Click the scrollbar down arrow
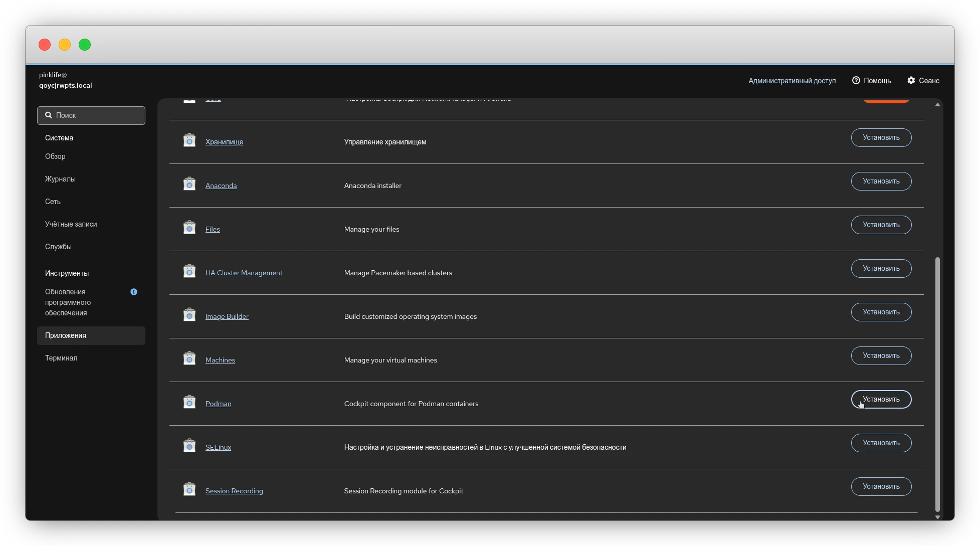This screenshot has height=546, width=980. pyautogui.click(x=937, y=517)
